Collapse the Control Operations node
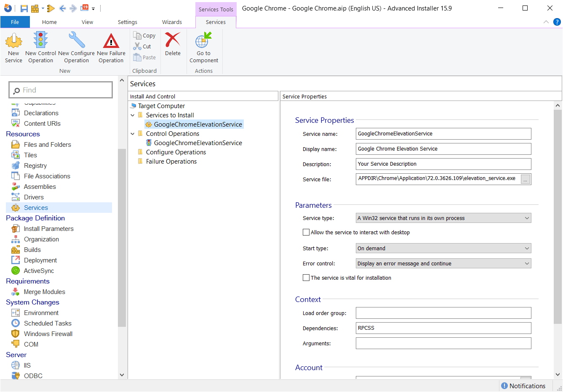 (133, 134)
